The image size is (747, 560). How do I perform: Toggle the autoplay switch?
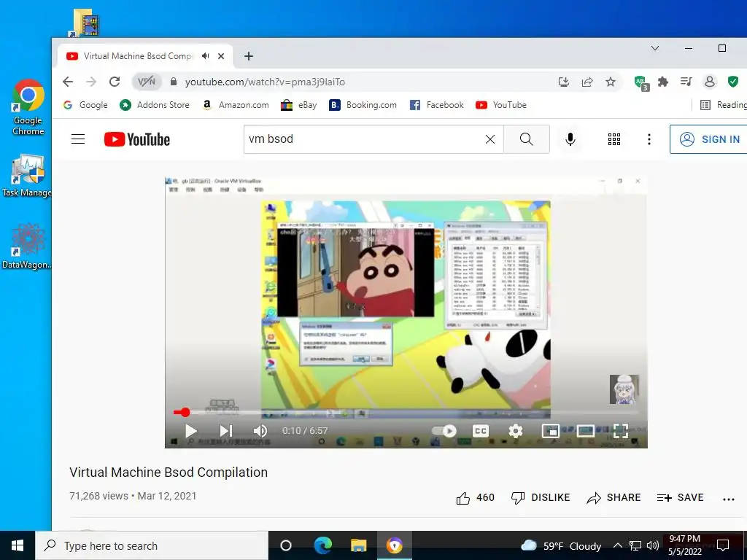click(444, 431)
